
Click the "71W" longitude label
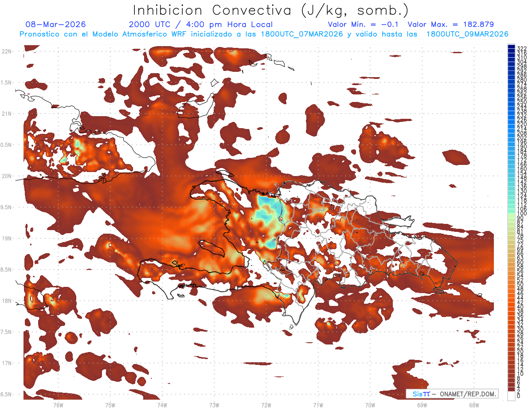click(318, 405)
